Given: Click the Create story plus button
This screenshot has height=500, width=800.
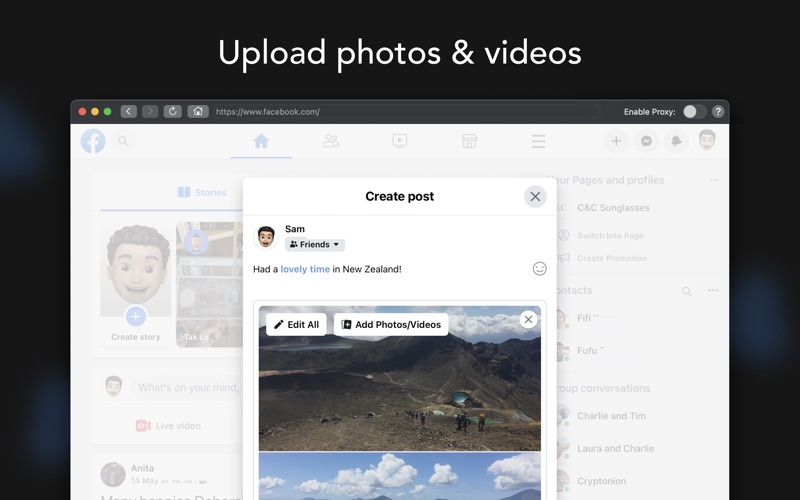Looking at the screenshot, I should coord(135,317).
